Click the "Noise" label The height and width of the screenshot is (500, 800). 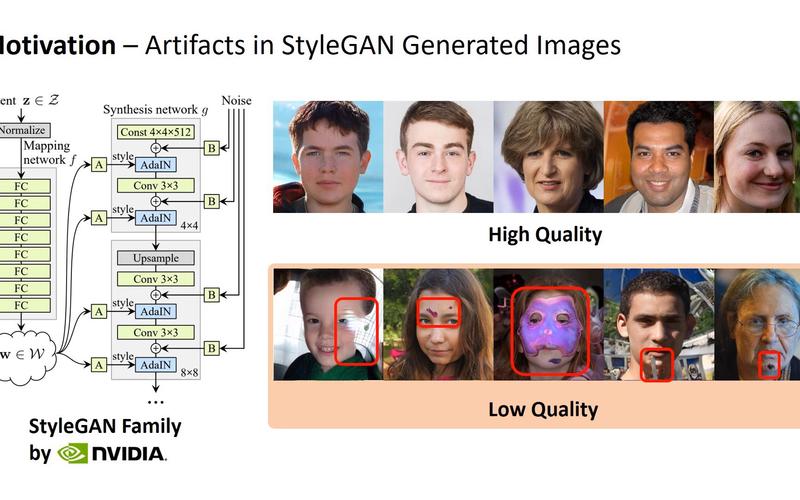tap(236, 101)
